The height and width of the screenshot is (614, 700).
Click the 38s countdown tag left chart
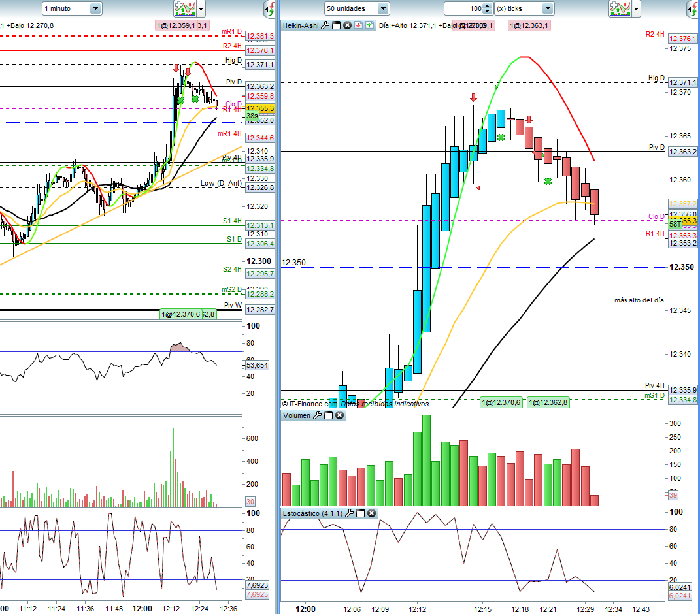[252, 116]
